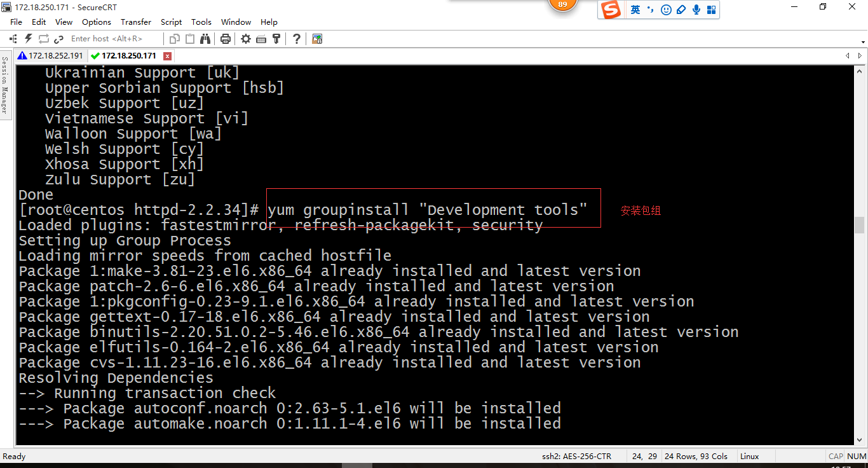Viewport: 868px width, 468px height.
Task: Click Sogou microphone voice input icon
Action: pos(696,10)
